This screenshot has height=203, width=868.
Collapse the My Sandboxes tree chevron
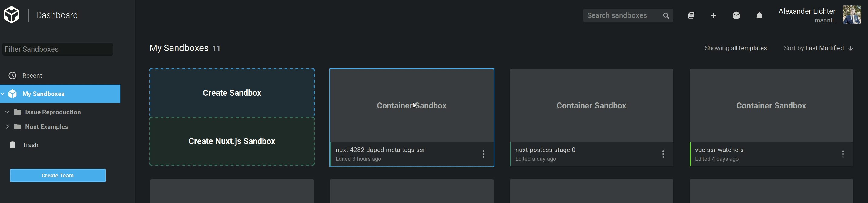click(3, 94)
